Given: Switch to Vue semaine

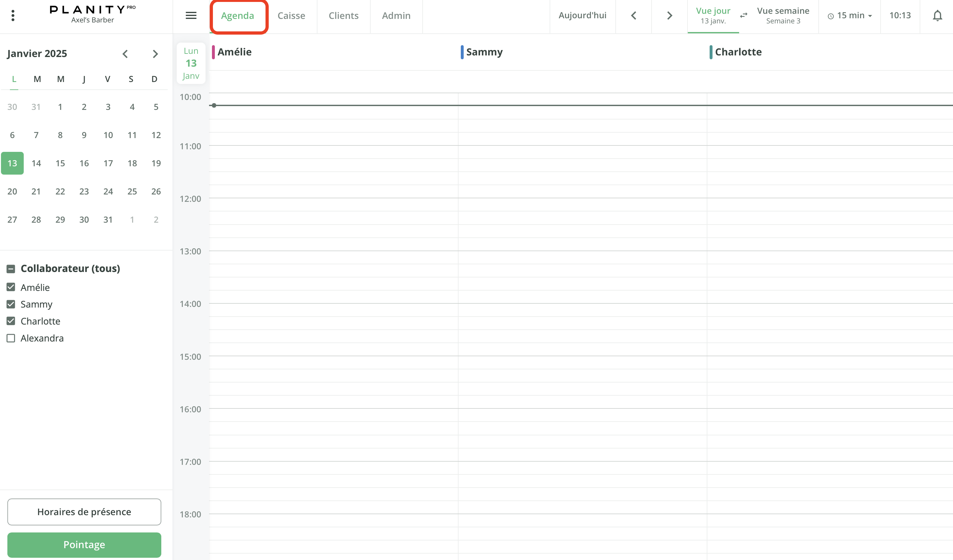Looking at the screenshot, I should (x=783, y=15).
